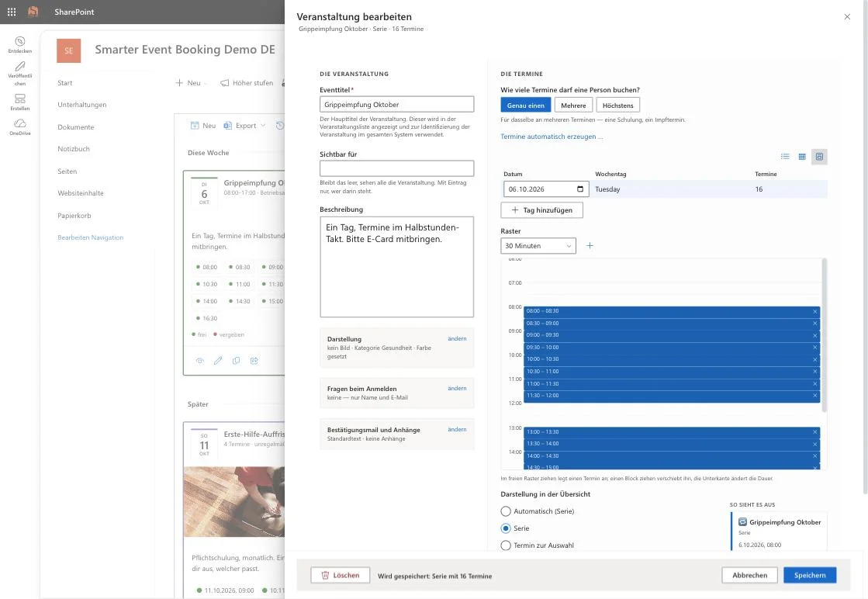Select the 'Höchstens' booking option
Screen dimensions: 868x599
[617, 106]
